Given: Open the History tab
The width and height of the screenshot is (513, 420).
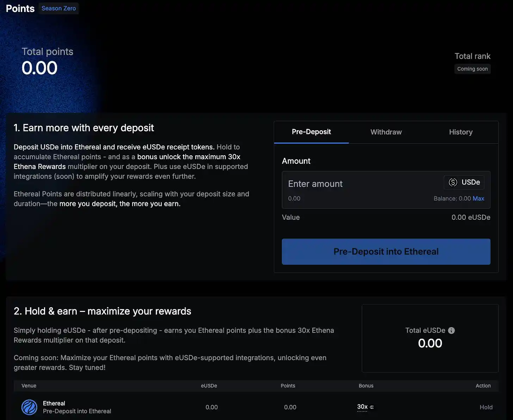Looking at the screenshot, I should coord(461,132).
